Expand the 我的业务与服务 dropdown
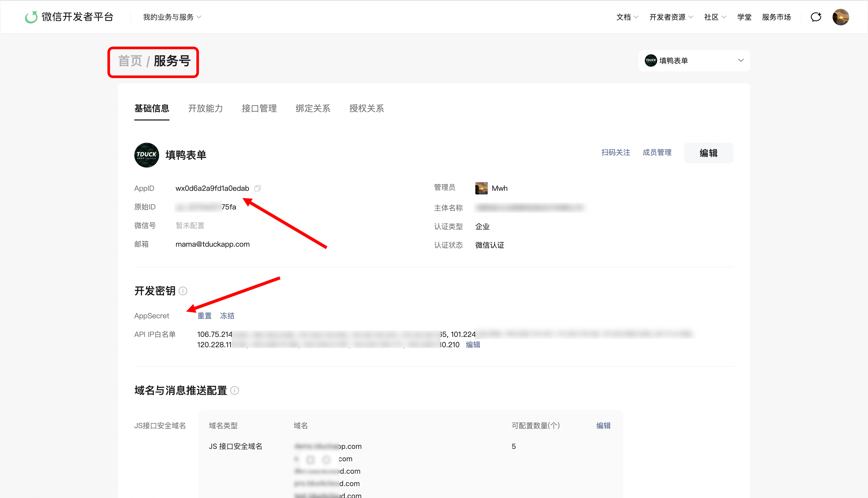The height and width of the screenshot is (498, 868). pyautogui.click(x=172, y=17)
